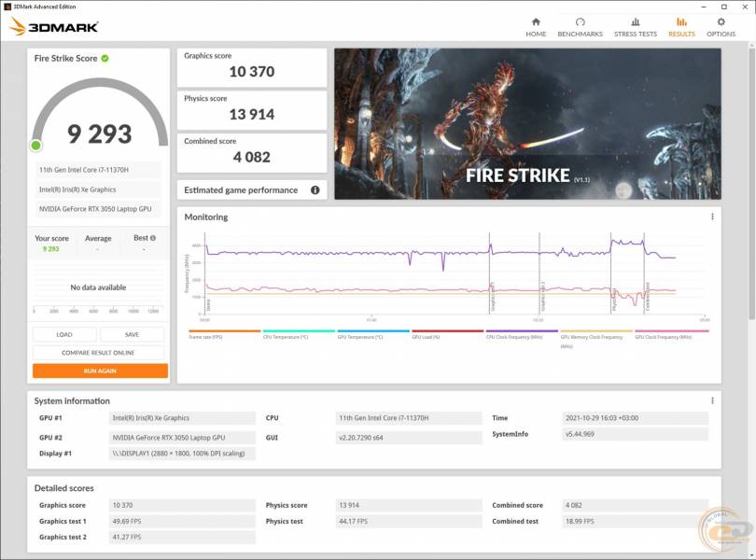The image size is (756, 560).
Task: Click the 3DMark logo
Action: point(54,26)
